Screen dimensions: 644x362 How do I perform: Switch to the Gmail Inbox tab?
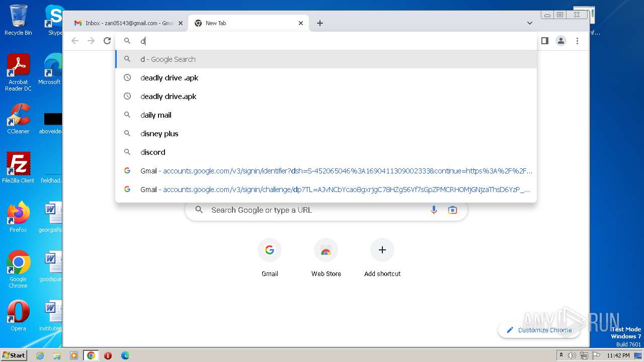click(127, 23)
